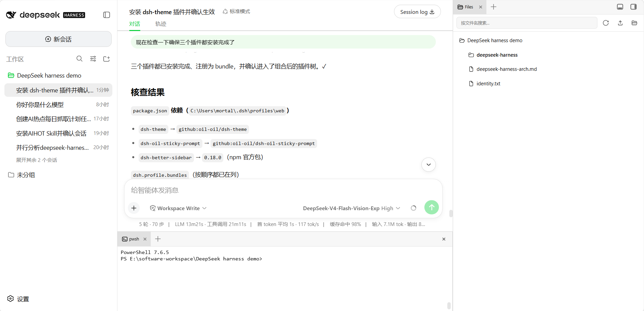Screen dimensions: 644x311
Task: Open conversation 并行分析deepseek-harnes
Action: click(58, 147)
